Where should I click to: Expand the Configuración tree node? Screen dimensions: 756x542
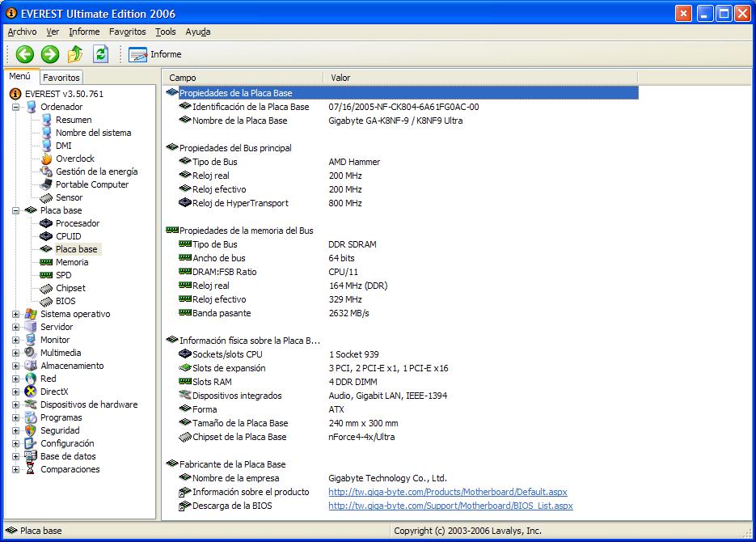(x=16, y=443)
